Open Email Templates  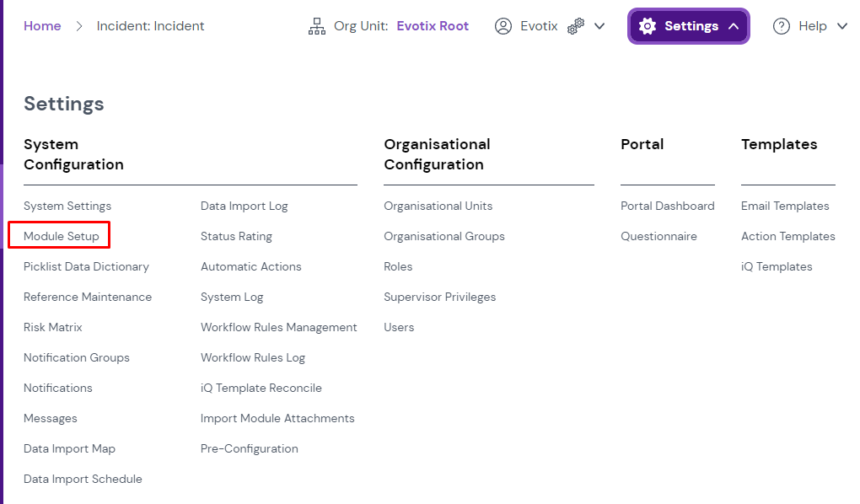click(x=785, y=206)
